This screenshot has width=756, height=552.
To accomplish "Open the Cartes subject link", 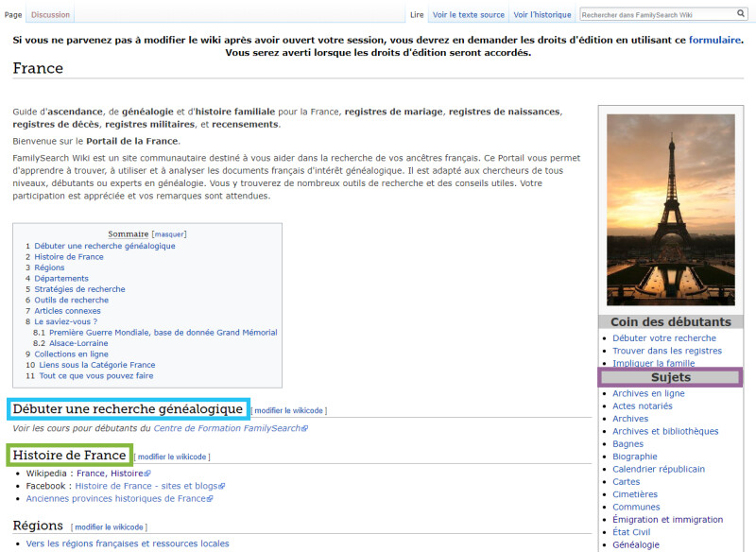I will coord(626,481).
